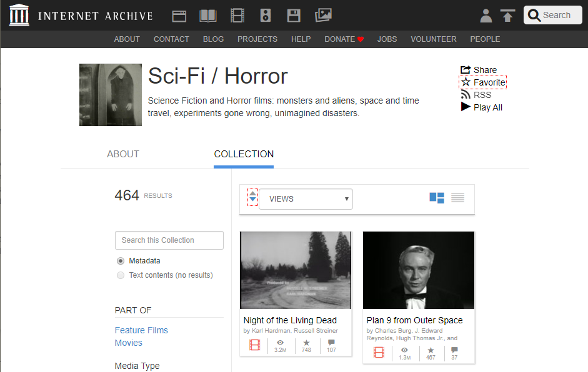Click the "Sci-Fi / Horror" title
This screenshot has height=372, width=588.
click(x=218, y=76)
